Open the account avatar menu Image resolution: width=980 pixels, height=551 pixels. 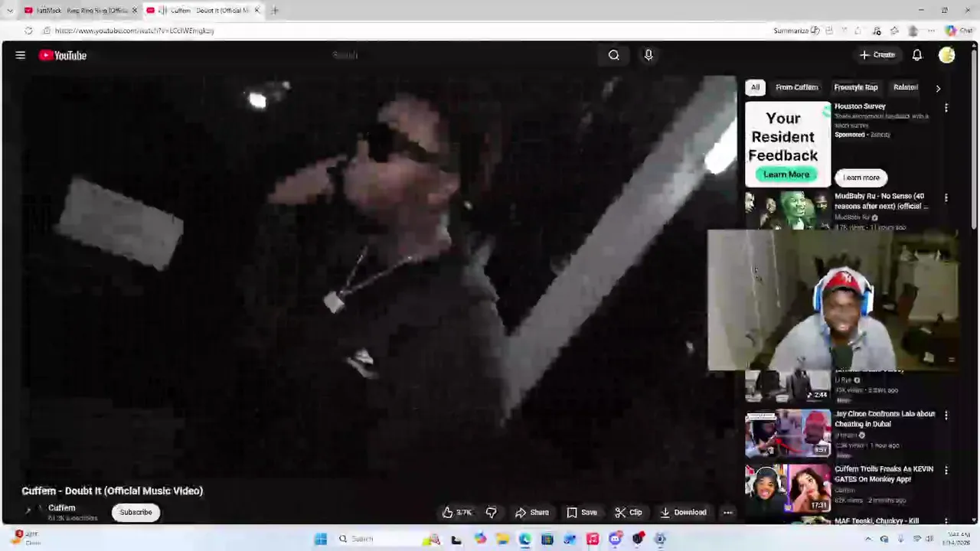coord(947,55)
